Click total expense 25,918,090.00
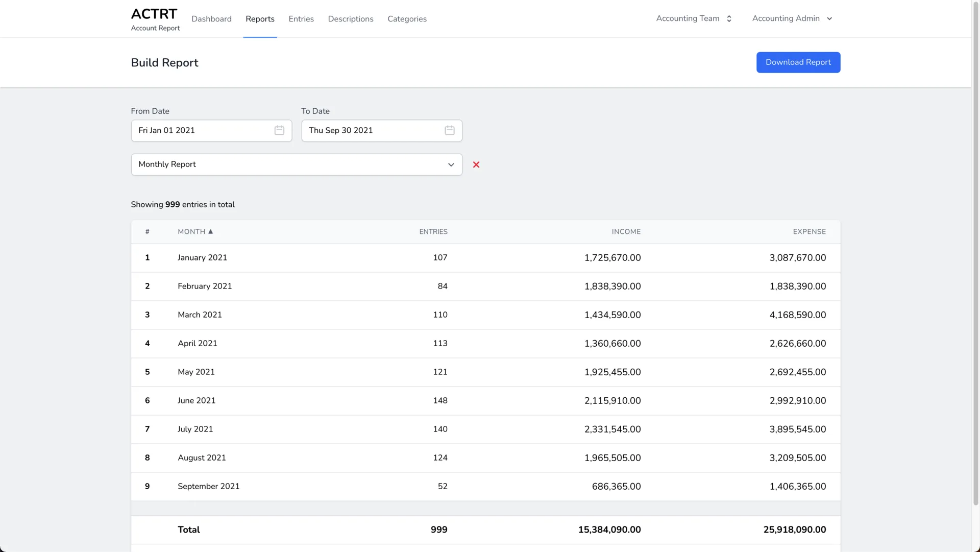This screenshot has height=552, width=980. pos(795,530)
